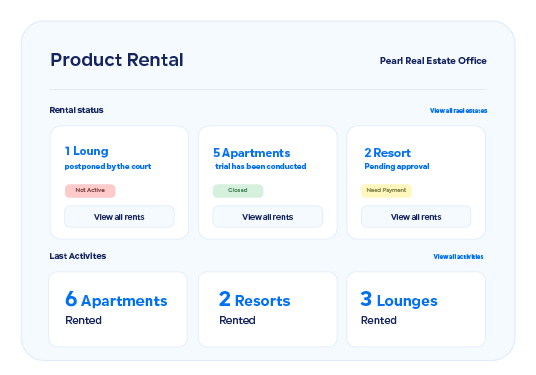Select the Need Payment status badge
The height and width of the screenshot is (375, 536).
point(386,191)
